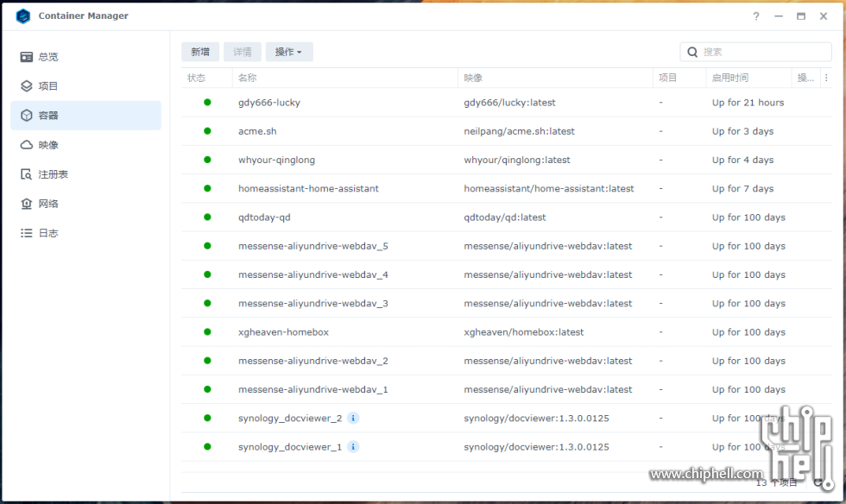Click the 总览 overview sidebar icon
The width and height of the screenshot is (846, 504).
coord(27,57)
